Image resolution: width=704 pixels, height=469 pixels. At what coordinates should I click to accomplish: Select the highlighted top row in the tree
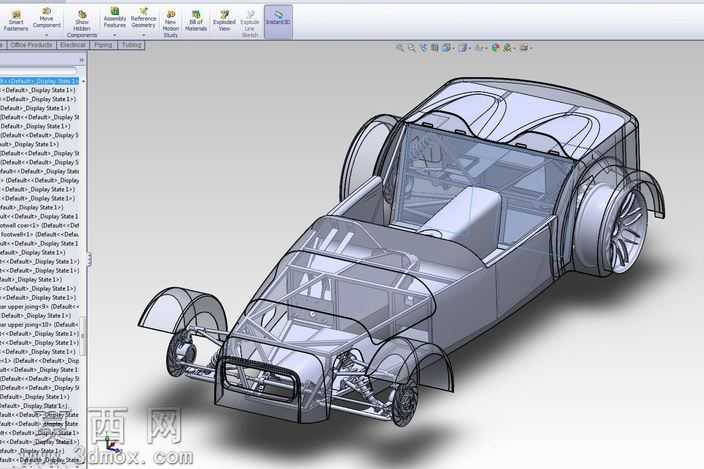tap(40, 81)
